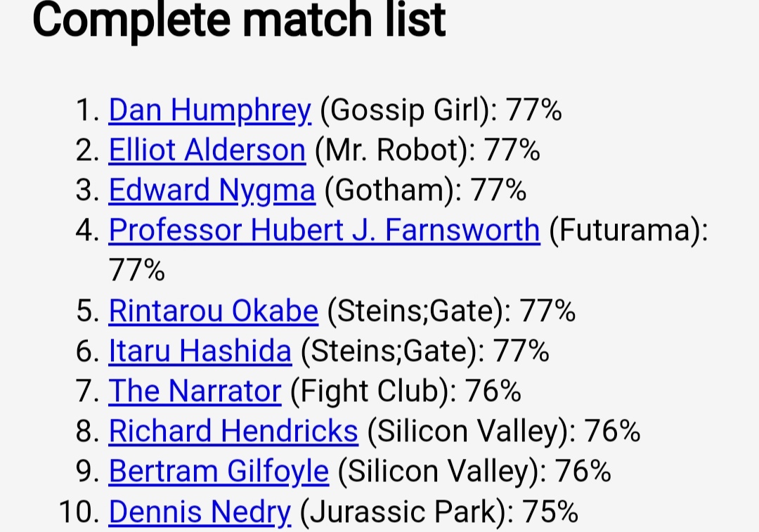Open The Narrator link
The height and width of the screenshot is (532, 759).
point(195,391)
